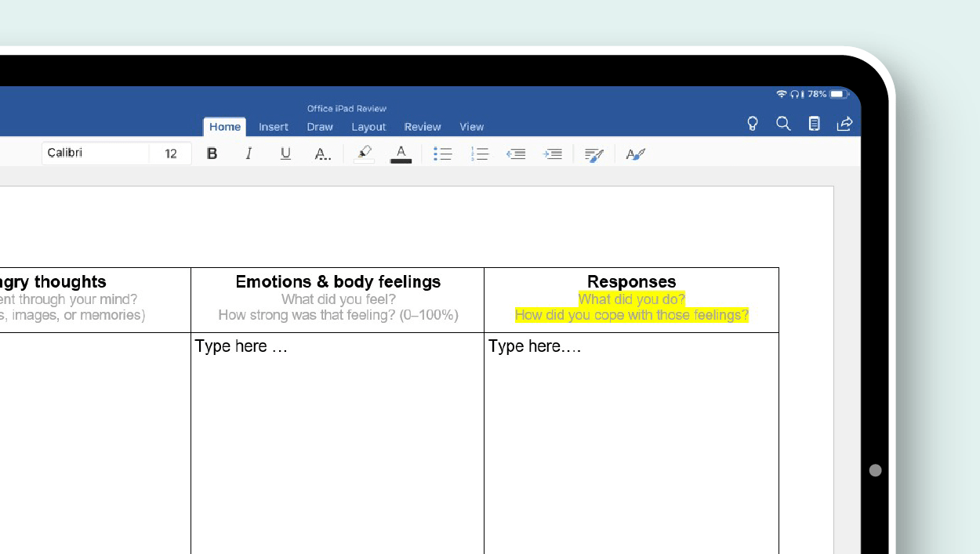
Task: Insert a numbered list
Action: tap(479, 154)
